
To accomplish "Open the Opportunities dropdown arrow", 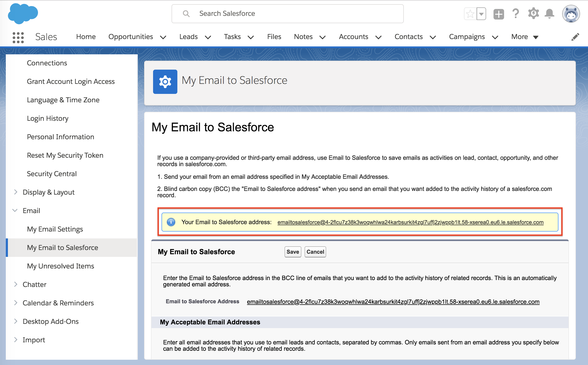I will coord(163,37).
